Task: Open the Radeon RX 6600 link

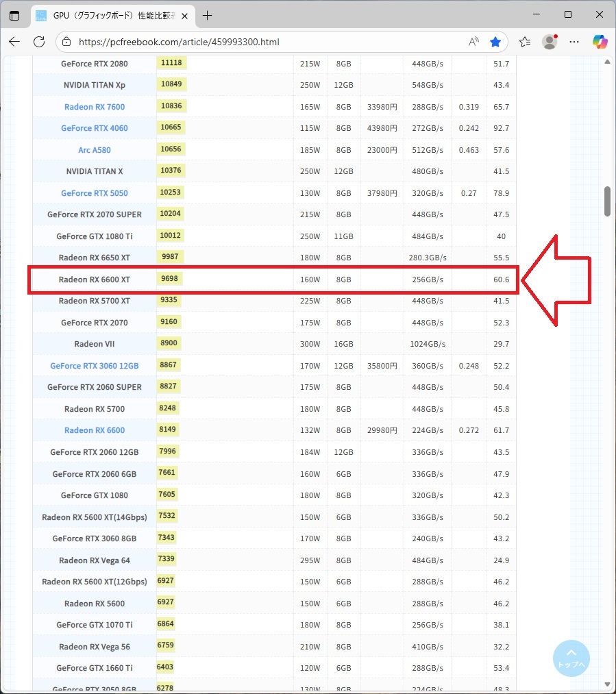Action: 95,430
